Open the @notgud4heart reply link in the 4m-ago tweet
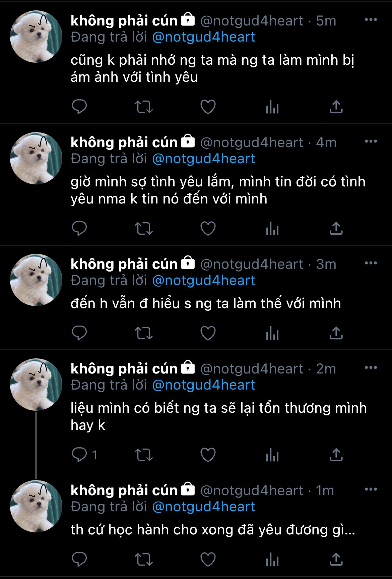Viewport: 392px width, 579px height. 204,159
